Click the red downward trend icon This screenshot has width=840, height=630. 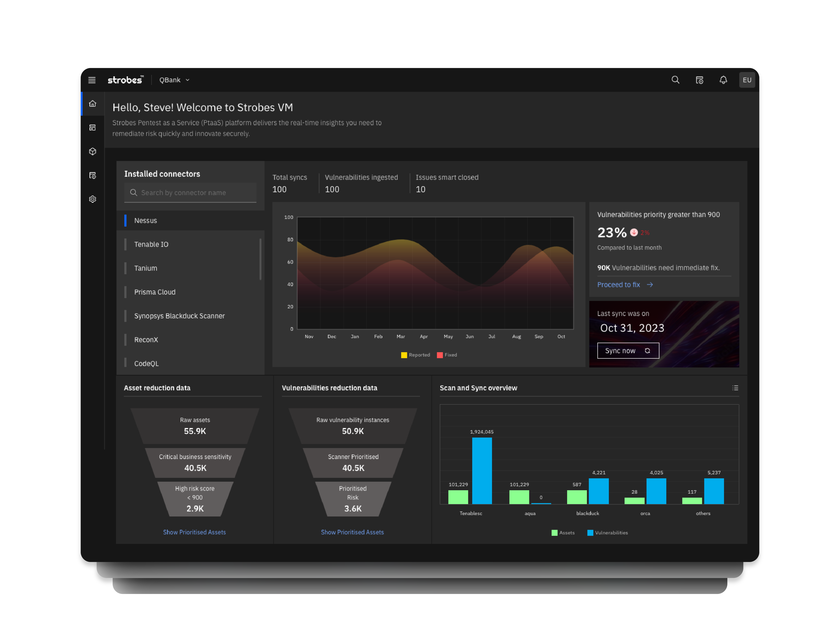point(634,232)
